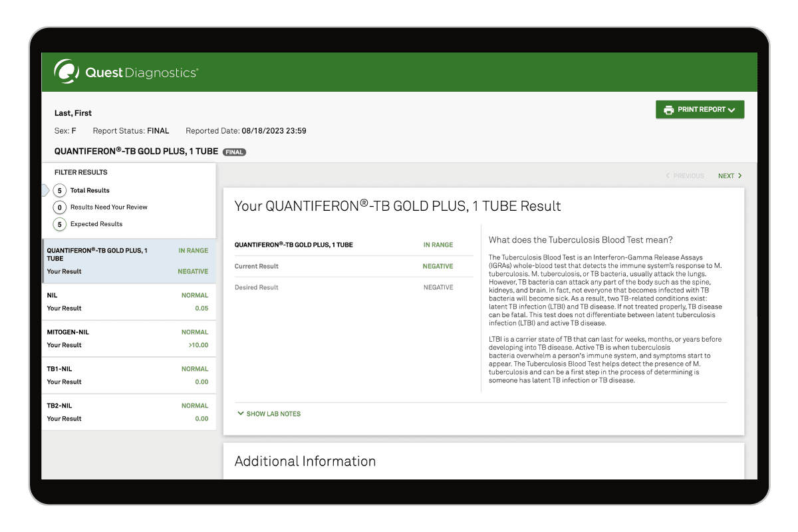Select QuantiFERON-TB Gold Plus result row
The image size is (798, 532).
tap(128, 261)
